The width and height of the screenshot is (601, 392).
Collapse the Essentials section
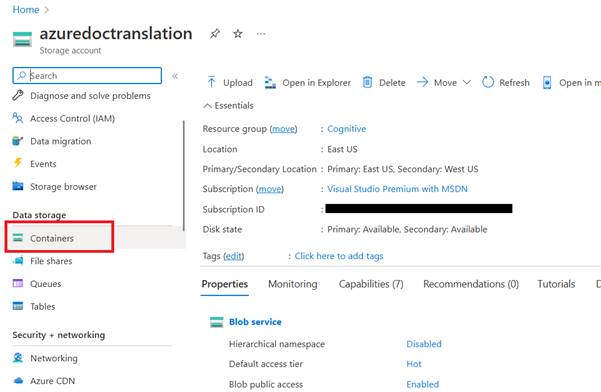click(x=228, y=105)
